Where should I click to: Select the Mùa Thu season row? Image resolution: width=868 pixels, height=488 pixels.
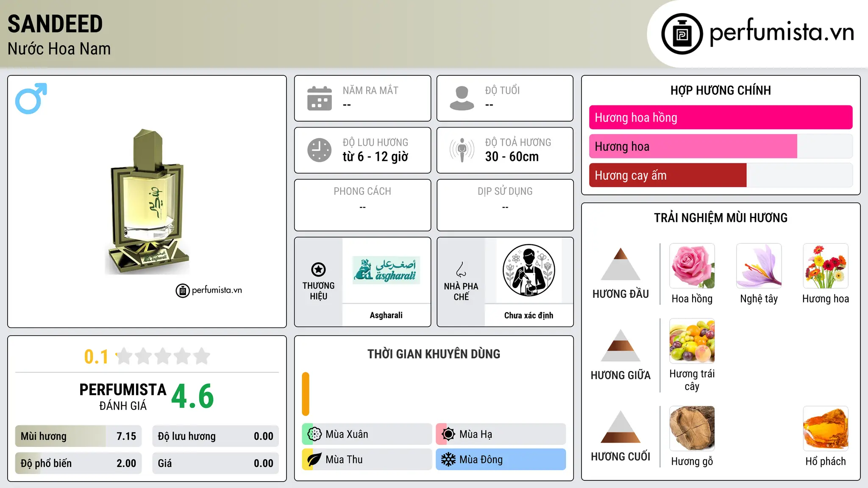tap(367, 460)
